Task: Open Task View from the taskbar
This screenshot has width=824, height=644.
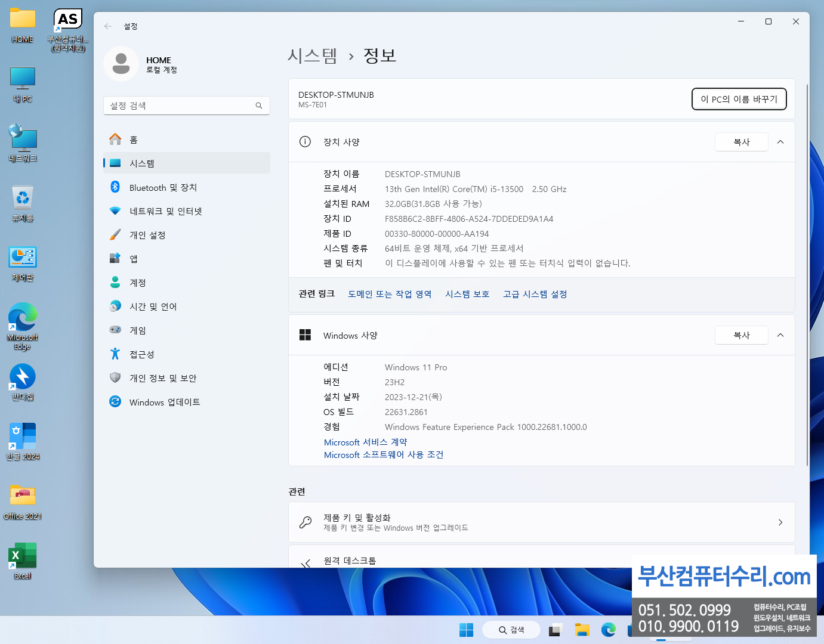Action: pos(555,630)
